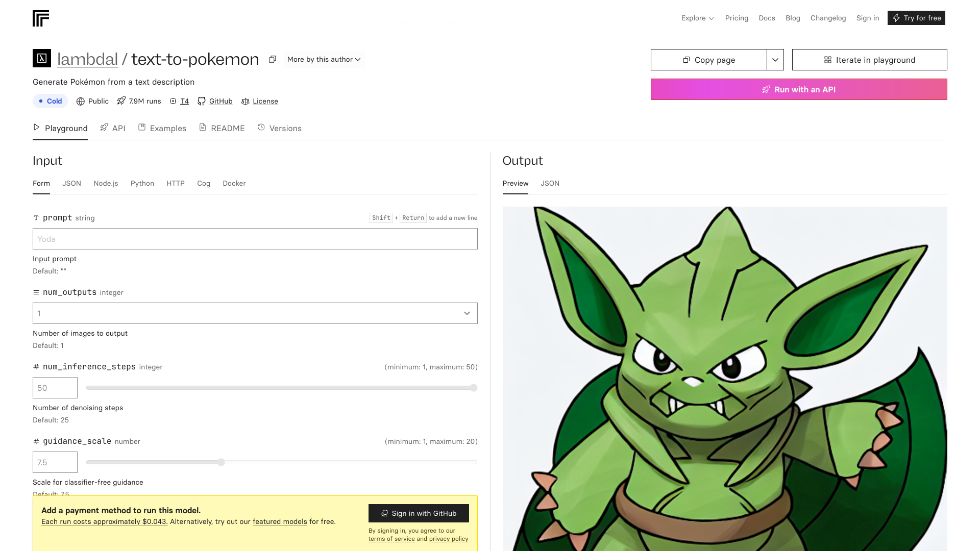Click the copy icon in Copy page button
This screenshot has height=551, width=980.
click(x=686, y=60)
